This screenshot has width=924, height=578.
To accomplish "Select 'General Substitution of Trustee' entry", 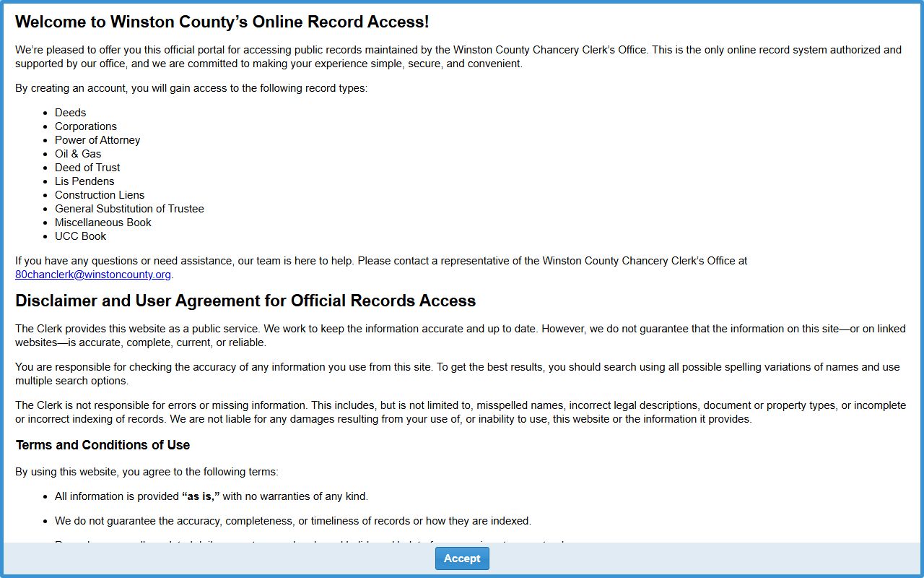I will point(129,209).
